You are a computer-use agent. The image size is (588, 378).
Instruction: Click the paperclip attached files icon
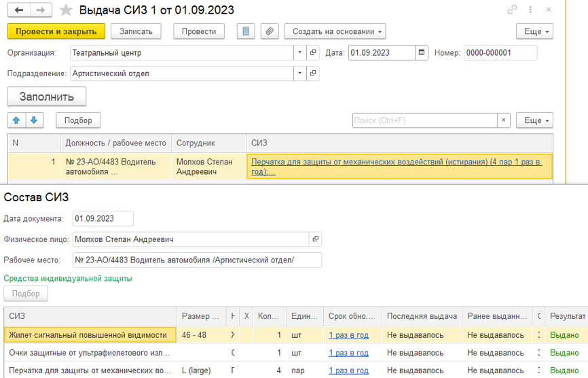click(270, 31)
